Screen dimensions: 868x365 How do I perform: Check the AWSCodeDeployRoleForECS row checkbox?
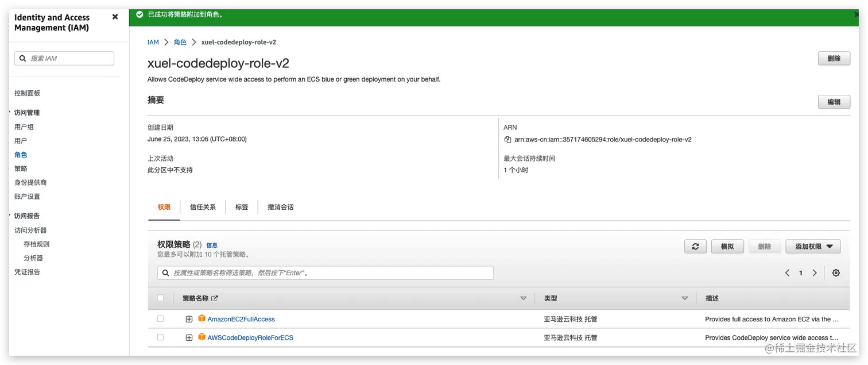pyautogui.click(x=160, y=337)
